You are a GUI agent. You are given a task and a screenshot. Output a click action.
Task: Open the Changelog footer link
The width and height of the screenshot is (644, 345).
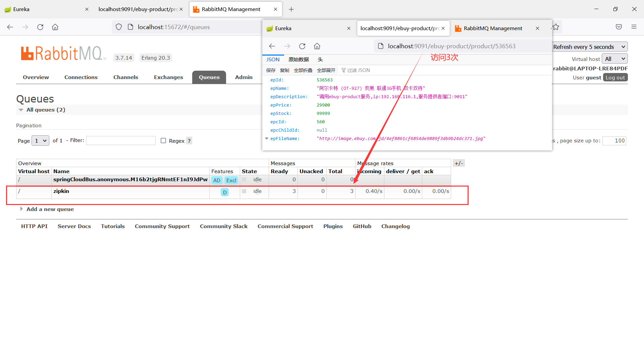click(x=395, y=226)
